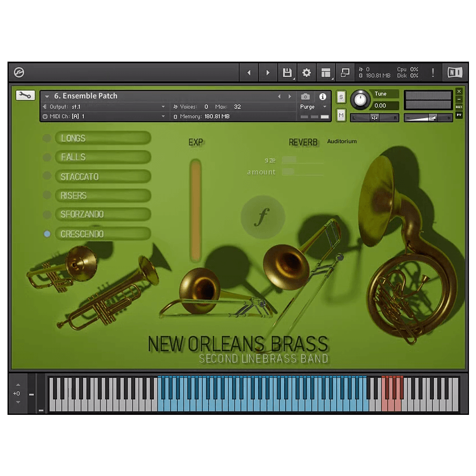This screenshot has width=476, height=476.
Task: Click the EXP expression slider
Action: click(x=195, y=210)
